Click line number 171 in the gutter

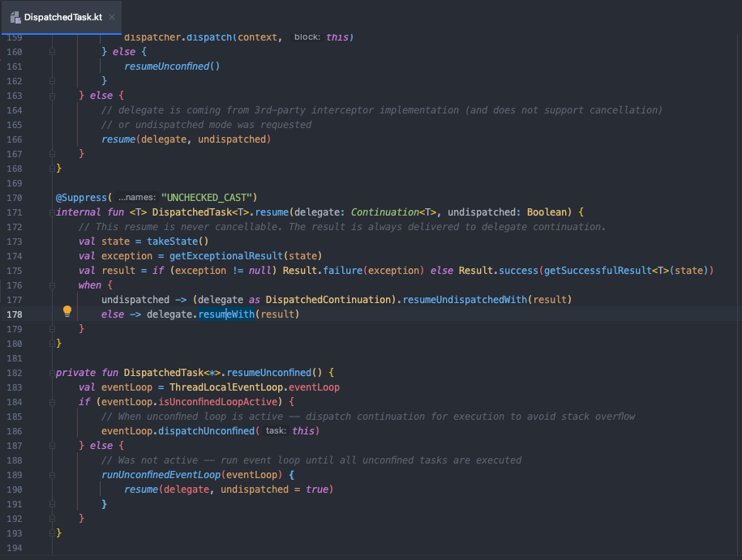pyautogui.click(x=15, y=212)
